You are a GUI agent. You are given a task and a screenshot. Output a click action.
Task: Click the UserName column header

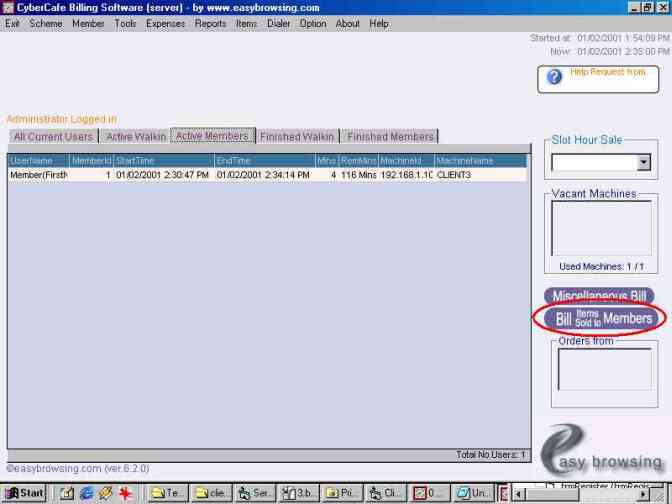point(38,160)
